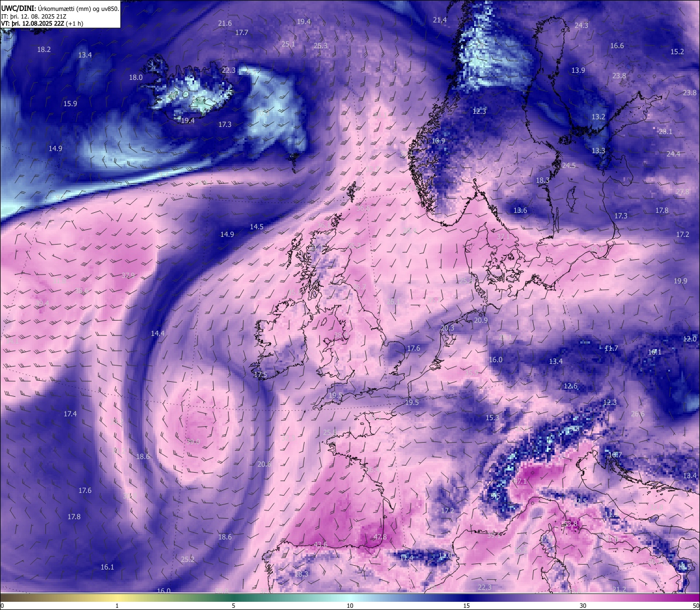This screenshot has width=700, height=610.
Task: Click the 'VT: þri. 12.08.2025 22Z (+1 h)' line
Action: (42, 24)
